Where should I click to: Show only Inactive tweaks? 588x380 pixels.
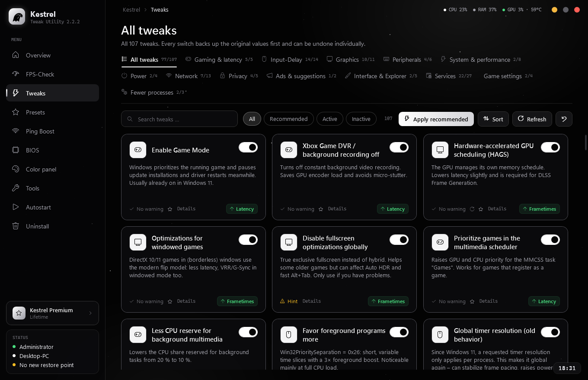click(361, 119)
